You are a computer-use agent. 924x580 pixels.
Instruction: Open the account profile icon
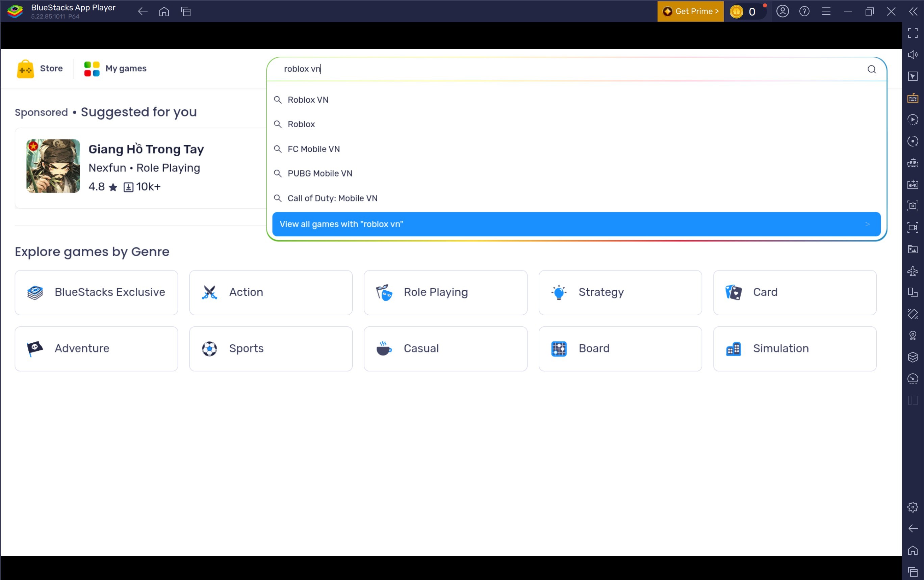[782, 11]
